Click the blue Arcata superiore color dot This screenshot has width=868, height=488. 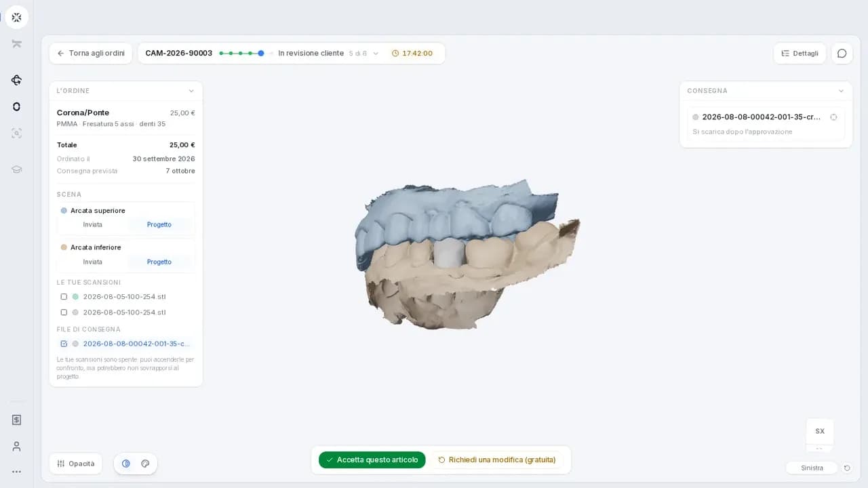click(64, 211)
